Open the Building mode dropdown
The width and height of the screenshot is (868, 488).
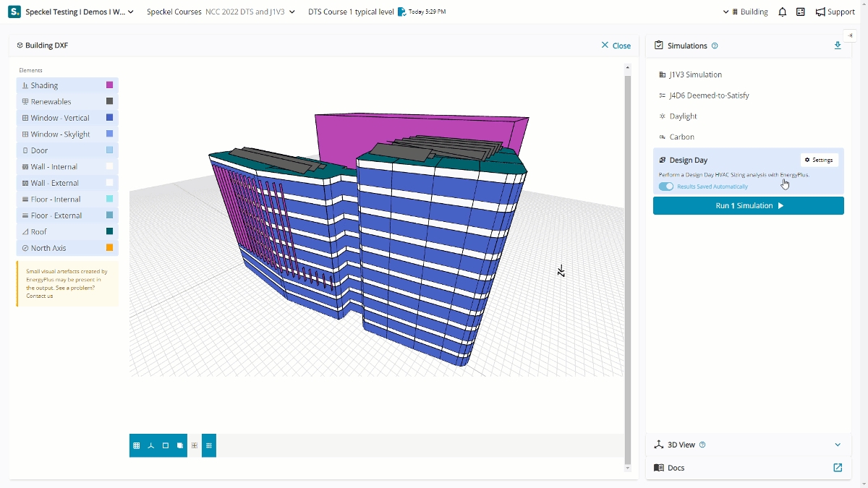coord(745,12)
